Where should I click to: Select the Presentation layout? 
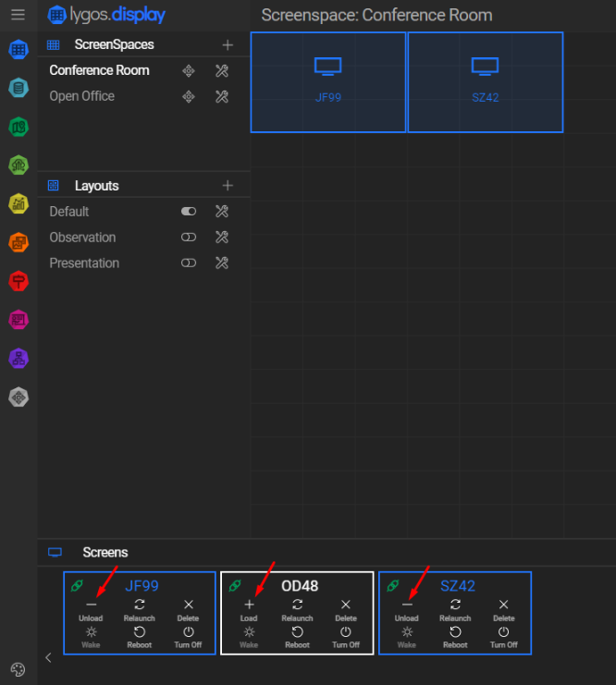(x=84, y=263)
